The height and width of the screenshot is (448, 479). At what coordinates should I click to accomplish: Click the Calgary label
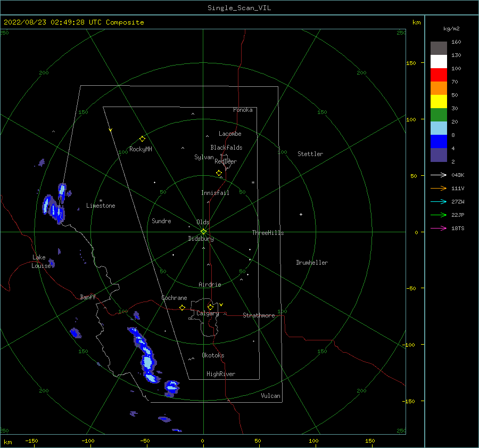(208, 313)
